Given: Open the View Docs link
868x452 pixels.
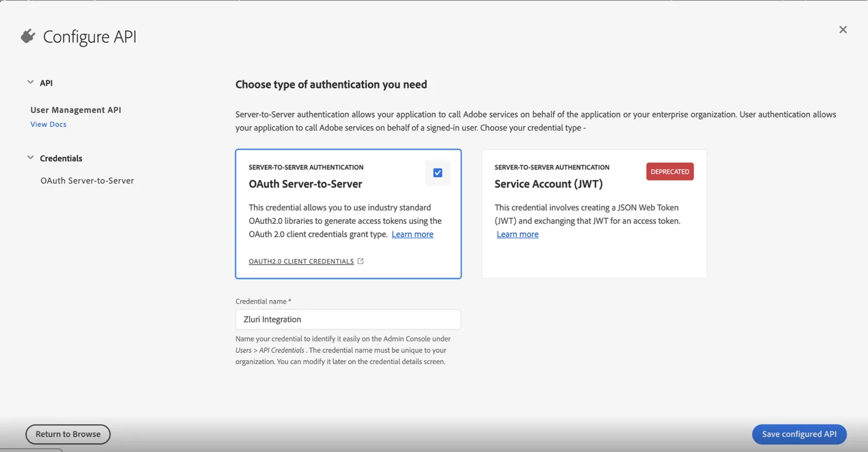Looking at the screenshot, I should point(48,124).
